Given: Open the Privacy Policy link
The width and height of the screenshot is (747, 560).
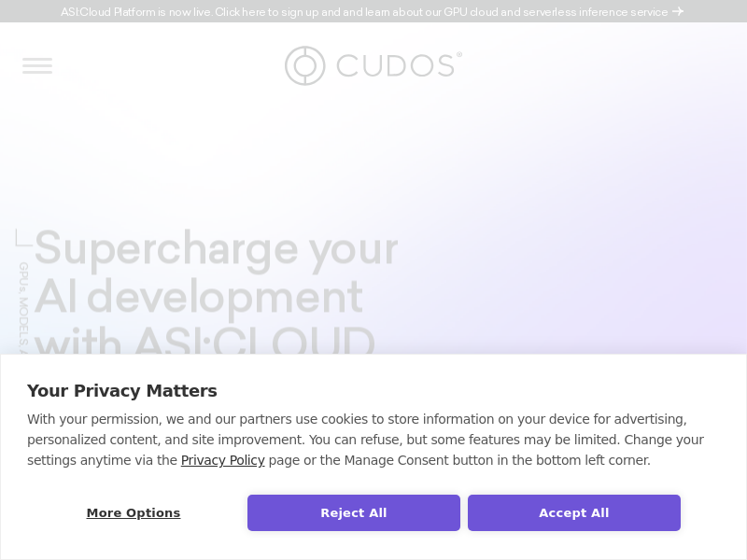Looking at the screenshot, I should (222, 460).
